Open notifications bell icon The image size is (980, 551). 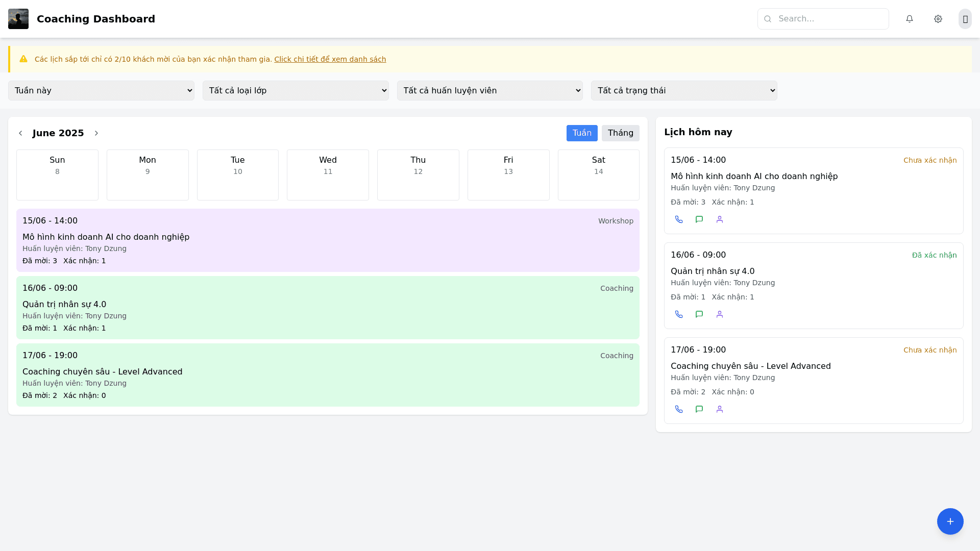910,19
